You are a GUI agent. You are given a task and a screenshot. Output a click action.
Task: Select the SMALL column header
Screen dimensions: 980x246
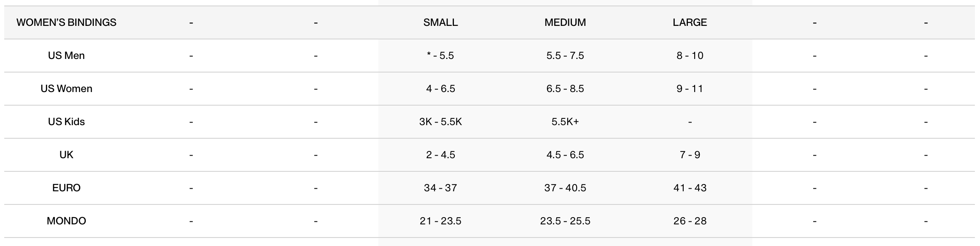440,22
